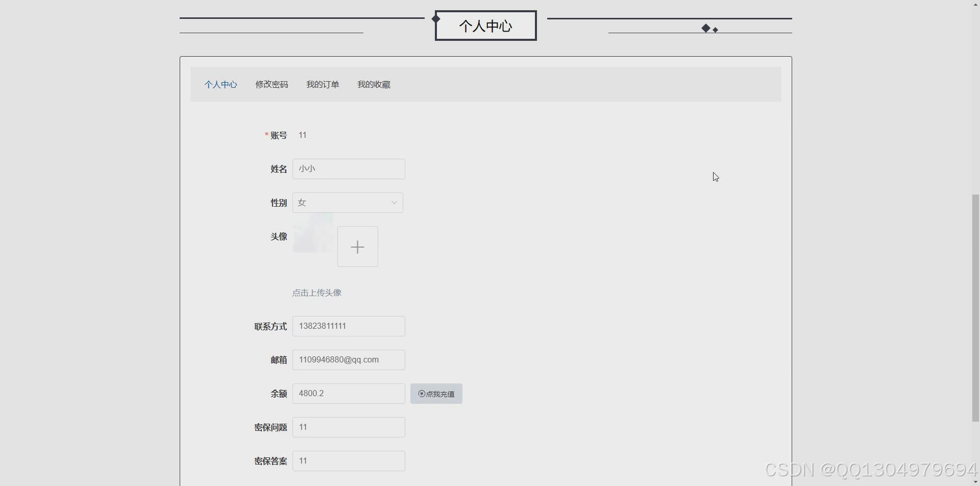Click the recharge icon beside 点我充值

click(421, 394)
